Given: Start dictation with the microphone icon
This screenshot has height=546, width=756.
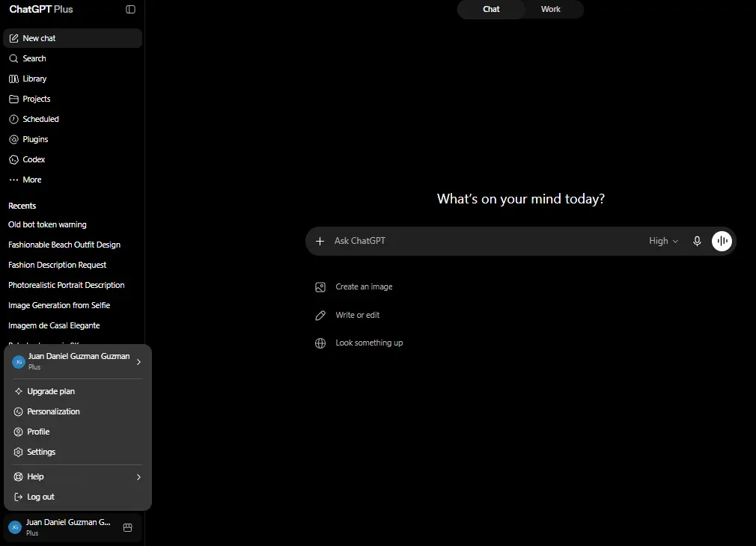Looking at the screenshot, I should (x=697, y=241).
